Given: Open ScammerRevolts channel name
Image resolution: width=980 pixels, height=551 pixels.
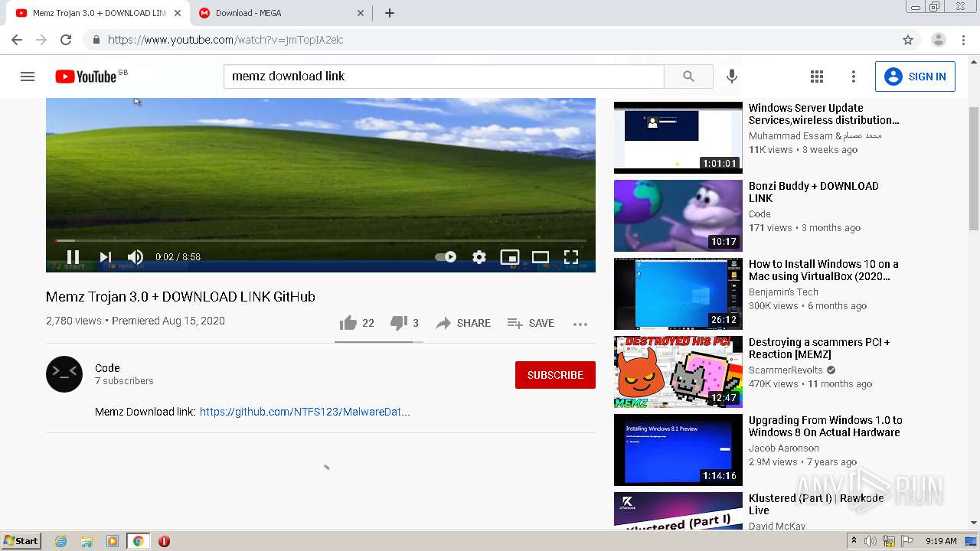Looking at the screenshot, I should pos(786,370).
